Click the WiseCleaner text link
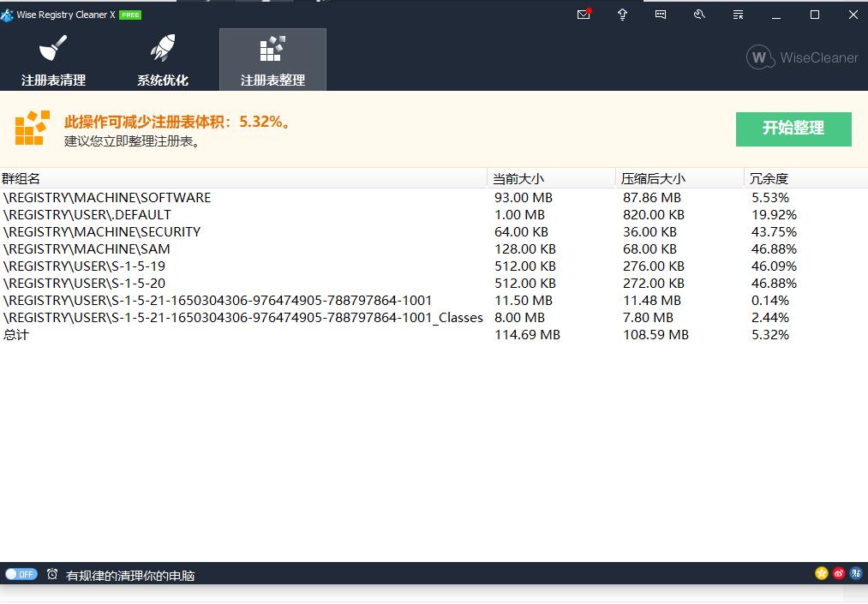Image resolution: width=868 pixels, height=604 pixels. click(x=817, y=57)
